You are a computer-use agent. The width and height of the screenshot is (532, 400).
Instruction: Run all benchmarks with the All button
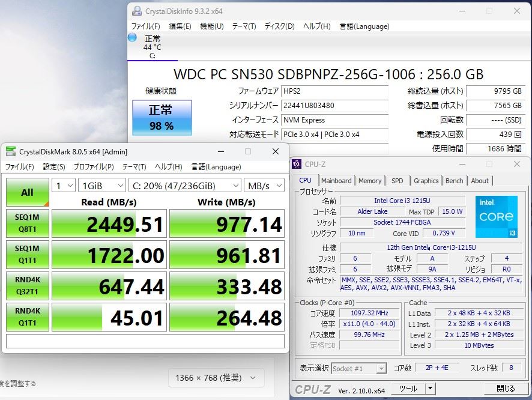28,192
